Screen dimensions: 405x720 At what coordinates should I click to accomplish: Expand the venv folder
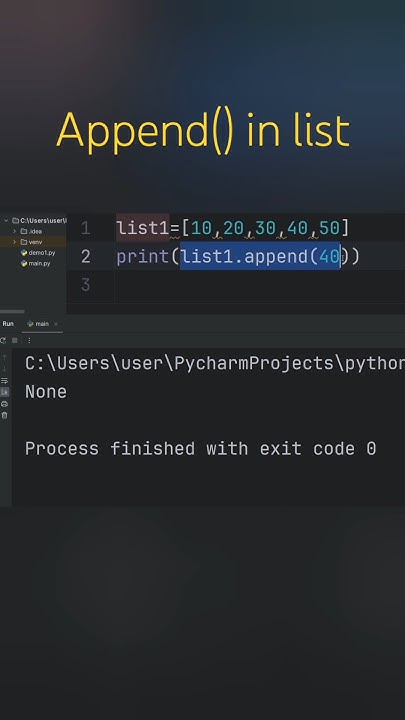click(14, 242)
